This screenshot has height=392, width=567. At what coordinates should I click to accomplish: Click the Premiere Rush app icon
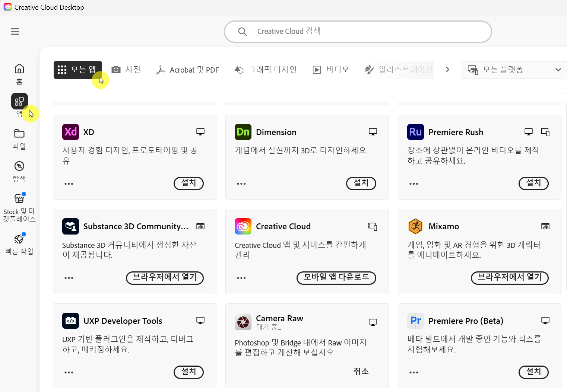[415, 132]
